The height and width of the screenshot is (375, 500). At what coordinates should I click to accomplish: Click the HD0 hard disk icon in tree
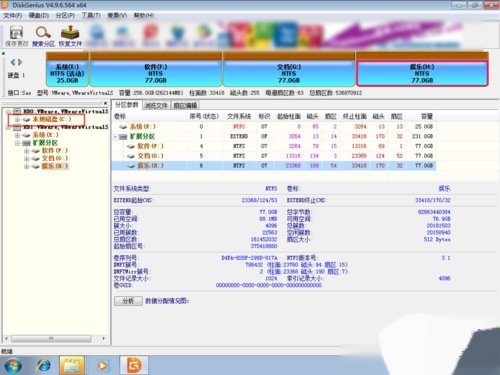click(17, 111)
